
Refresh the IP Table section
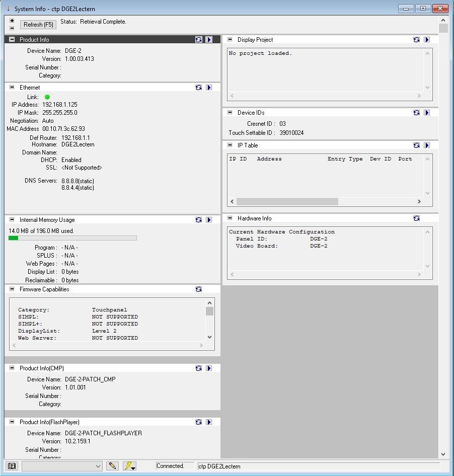point(417,145)
